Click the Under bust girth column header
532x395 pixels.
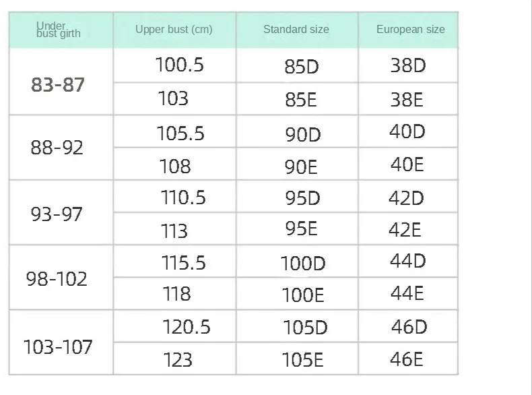(x=58, y=30)
